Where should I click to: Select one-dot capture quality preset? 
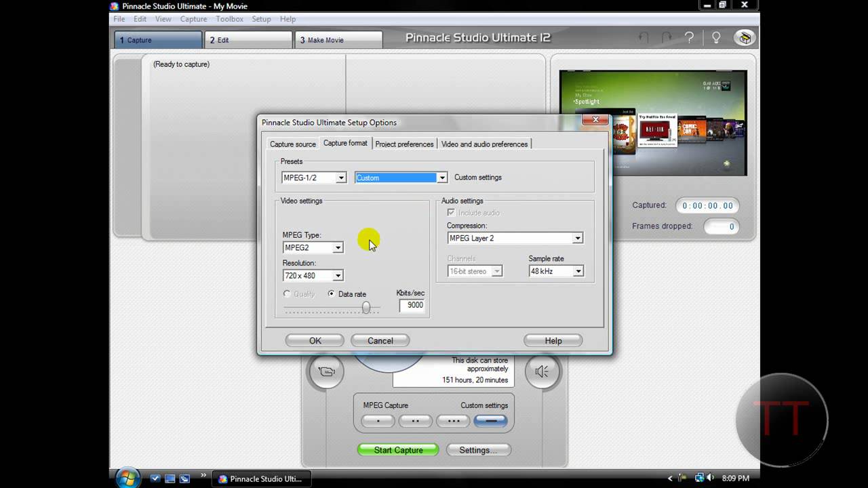pyautogui.click(x=378, y=421)
